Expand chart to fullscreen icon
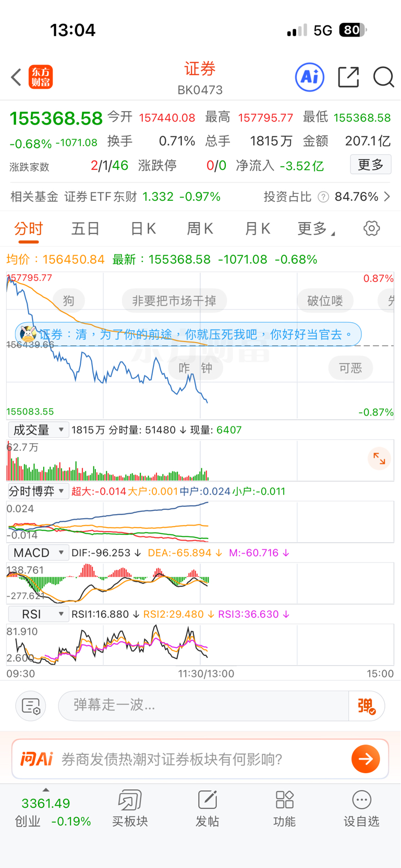 [x=379, y=459]
